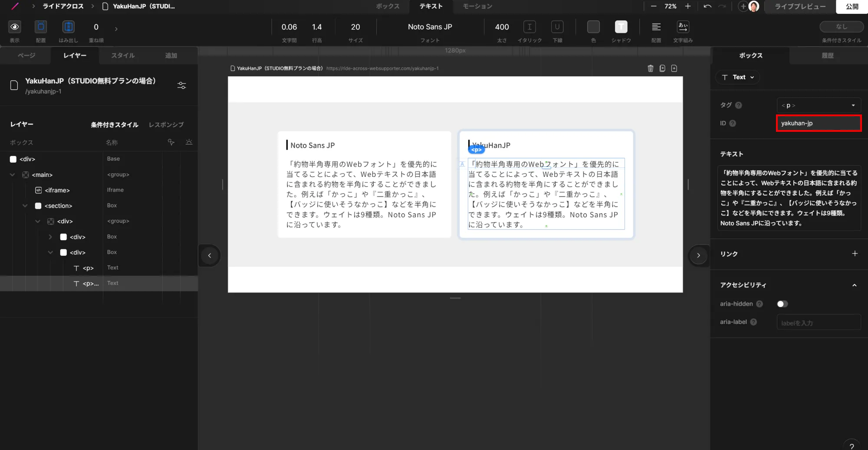The width and height of the screenshot is (868, 450).
Task: Open the 条件付きスタイル なし dropdown
Action: click(842, 27)
